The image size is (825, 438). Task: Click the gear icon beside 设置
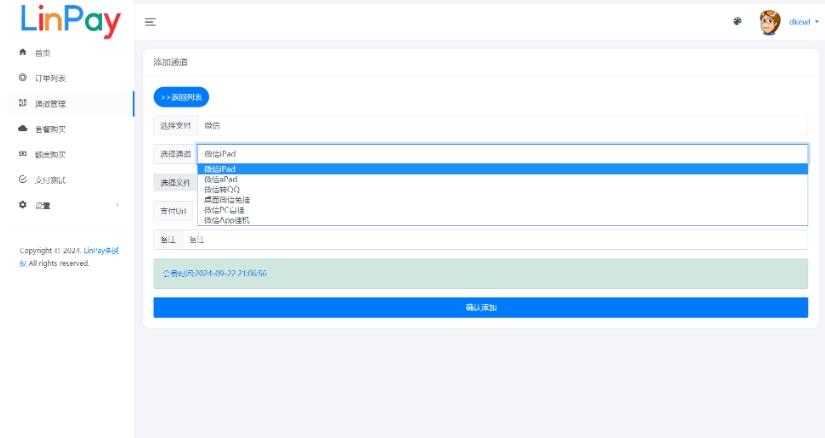(x=23, y=204)
